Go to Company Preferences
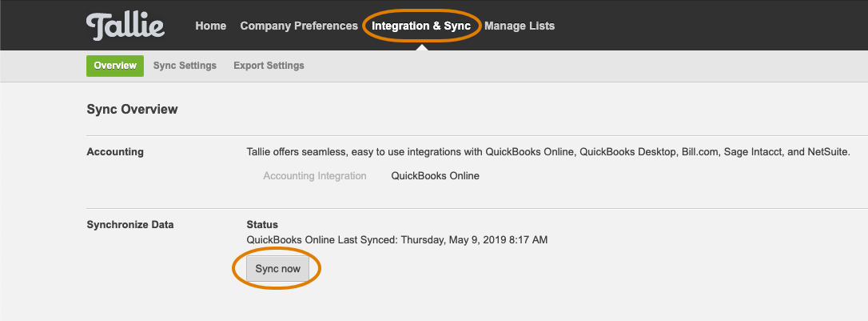868x321 pixels. click(299, 26)
